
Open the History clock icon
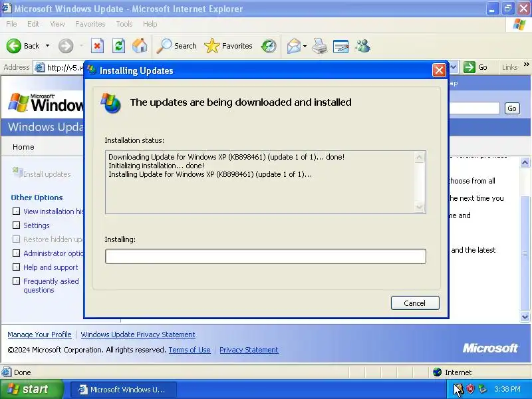tap(269, 46)
